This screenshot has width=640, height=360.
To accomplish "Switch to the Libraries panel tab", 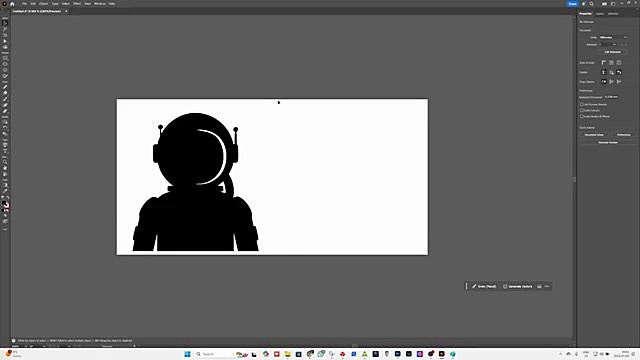I will point(613,14).
